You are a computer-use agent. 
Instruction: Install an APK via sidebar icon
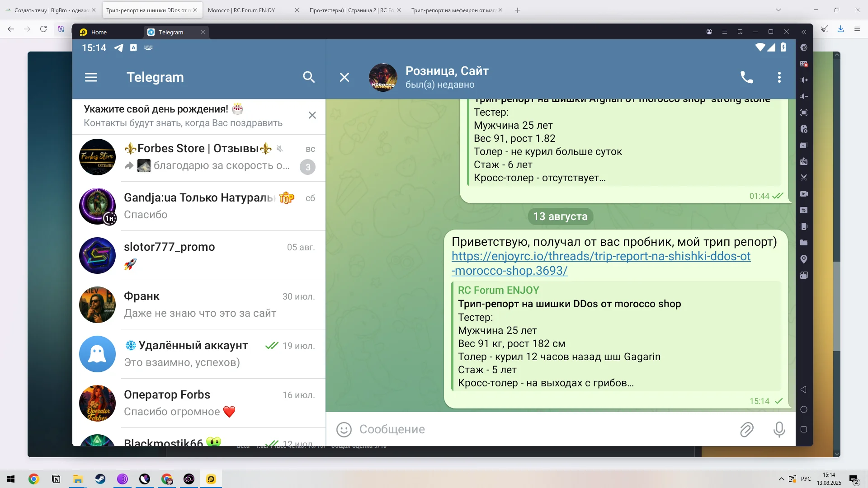(804, 161)
